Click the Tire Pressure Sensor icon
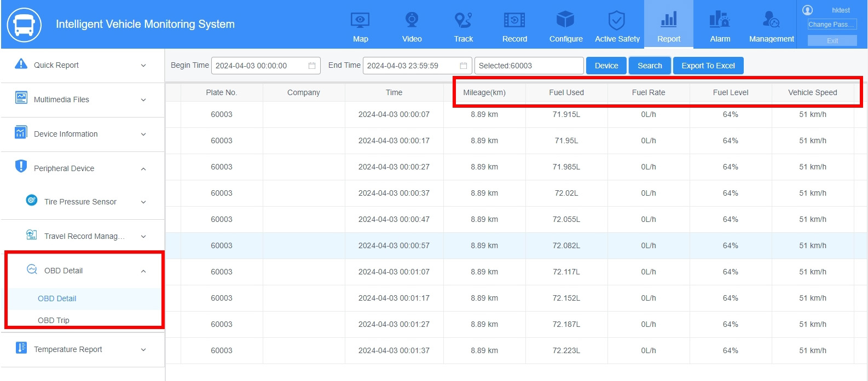The image size is (868, 381). coord(32,200)
